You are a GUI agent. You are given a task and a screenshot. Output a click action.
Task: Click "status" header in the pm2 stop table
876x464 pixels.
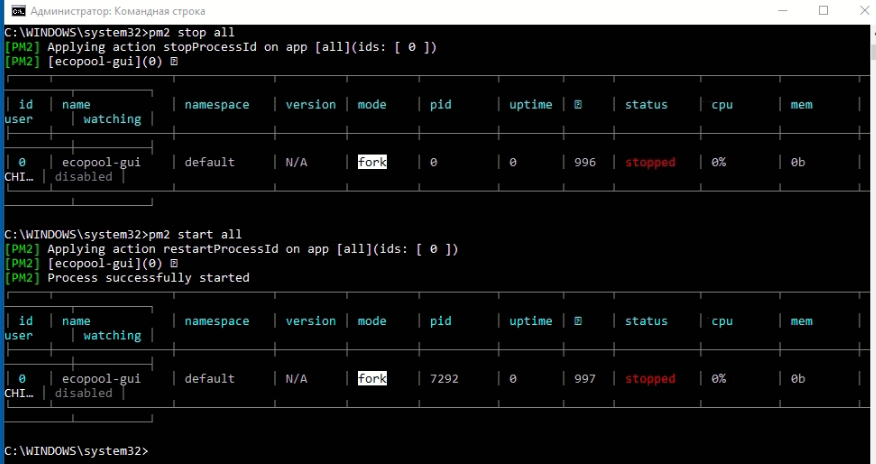[646, 104]
